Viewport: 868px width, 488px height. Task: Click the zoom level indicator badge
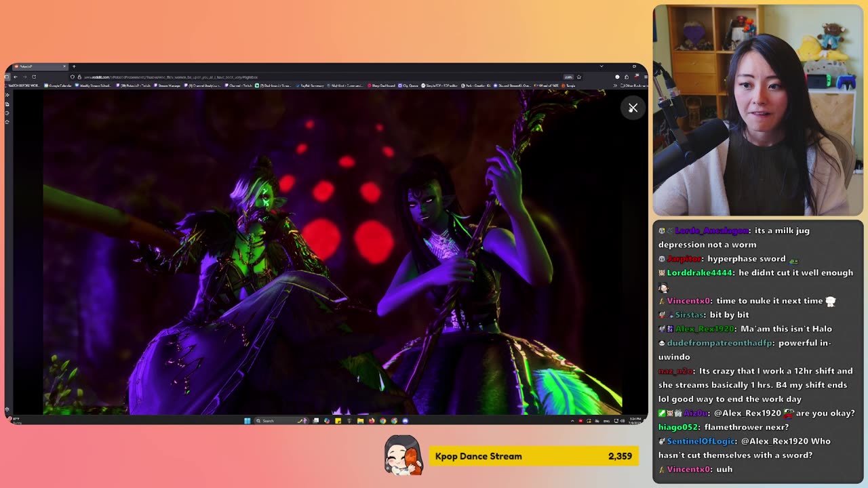tap(568, 77)
